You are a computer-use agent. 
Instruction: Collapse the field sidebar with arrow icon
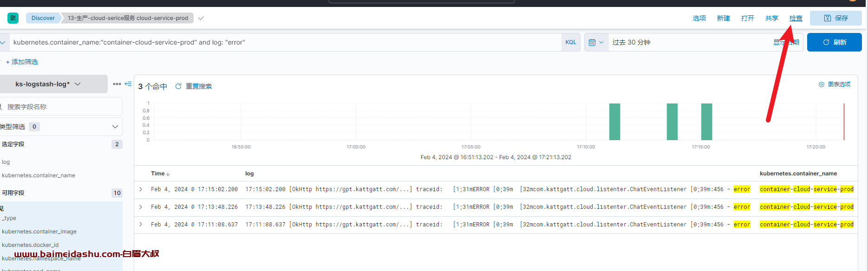[128, 84]
